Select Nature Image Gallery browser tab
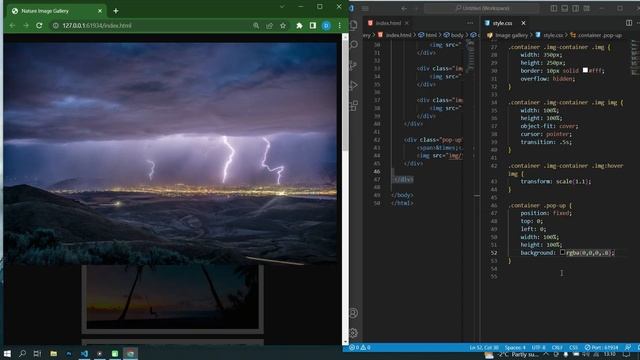The width and height of the screenshot is (640, 360). coord(57,11)
